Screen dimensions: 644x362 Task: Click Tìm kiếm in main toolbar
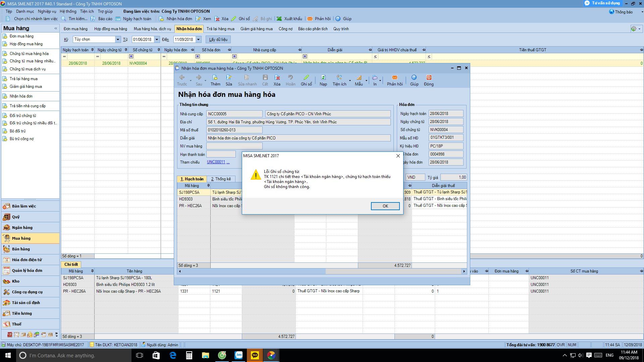74,19
